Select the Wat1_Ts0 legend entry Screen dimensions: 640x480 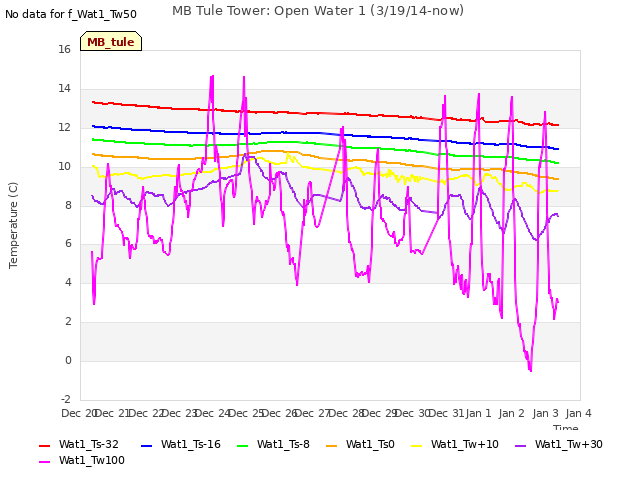point(360,444)
